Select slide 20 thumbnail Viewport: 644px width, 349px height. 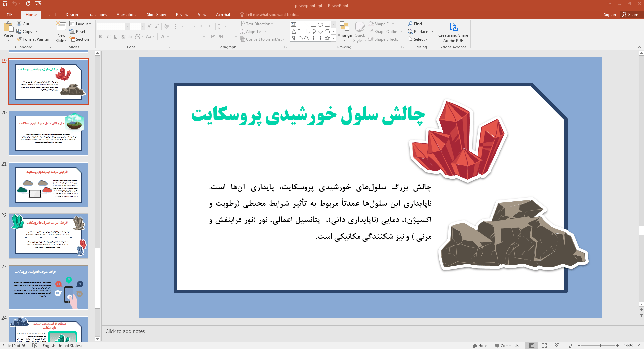tap(49, 133)
